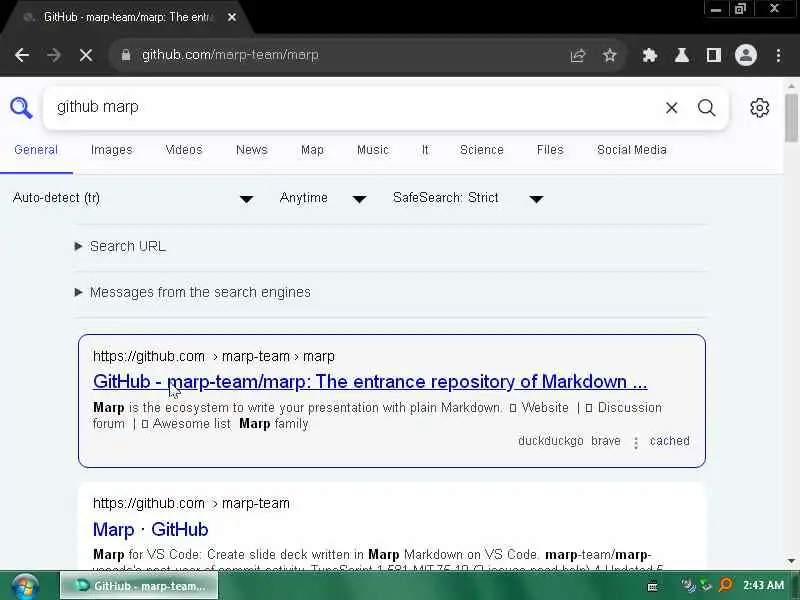Switch to the Files tab

click(x=550, y=150)
